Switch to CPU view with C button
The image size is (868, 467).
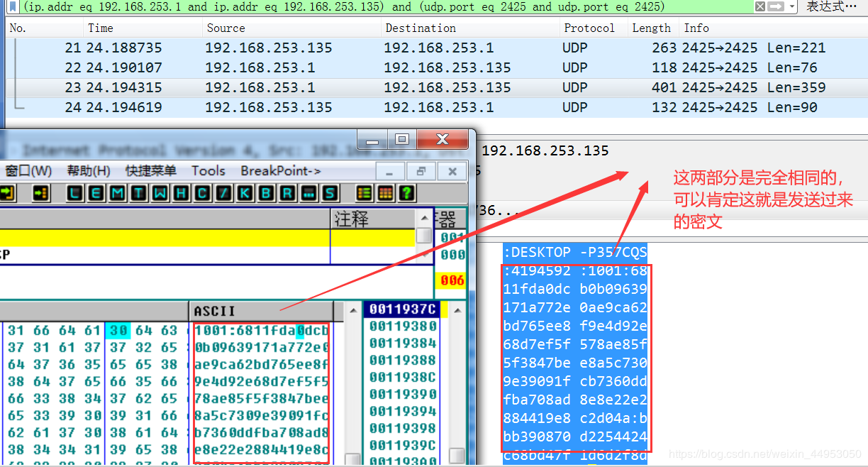click(203, 193)
